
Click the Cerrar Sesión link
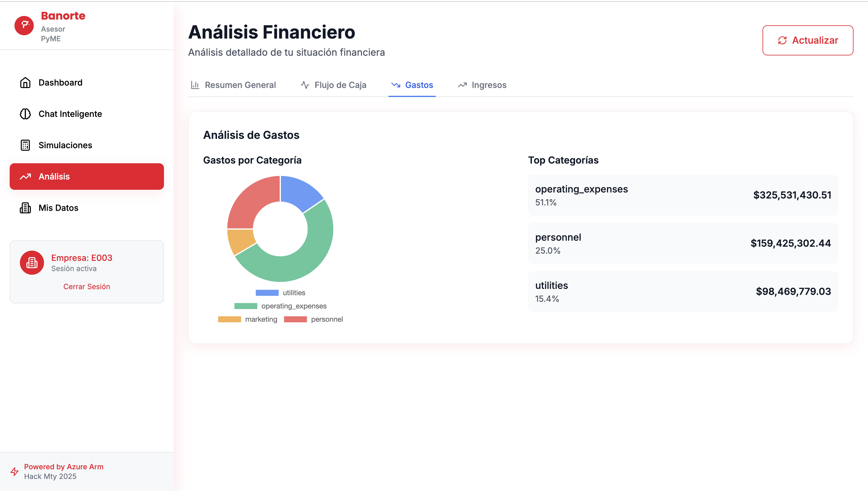(87, 286)
